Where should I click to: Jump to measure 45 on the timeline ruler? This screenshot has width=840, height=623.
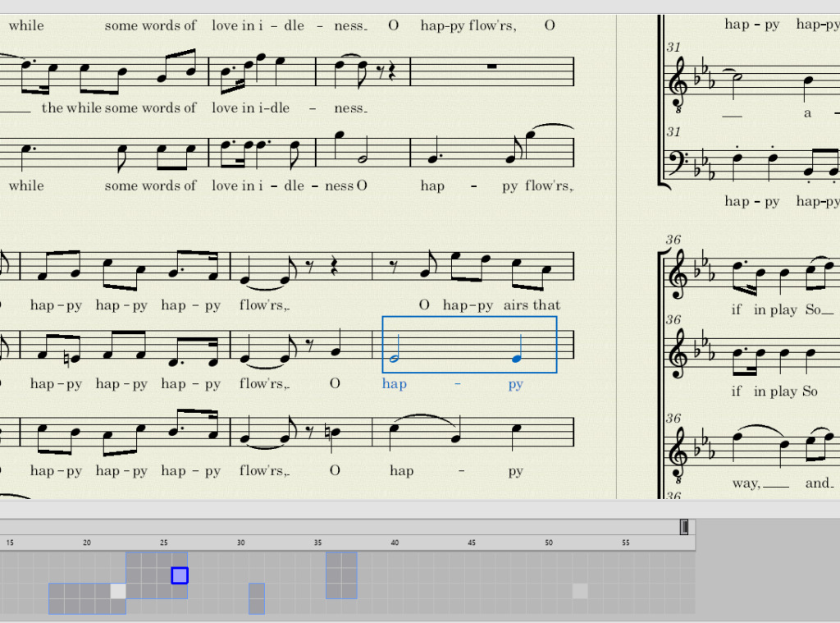[x=472, y=543]
